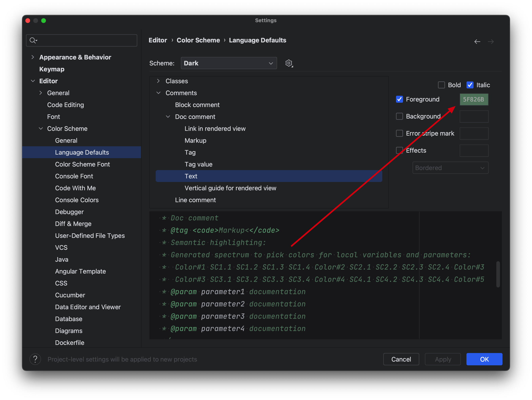Click the Effects color swatch
The image size is (532, 400).
(474, 151)
